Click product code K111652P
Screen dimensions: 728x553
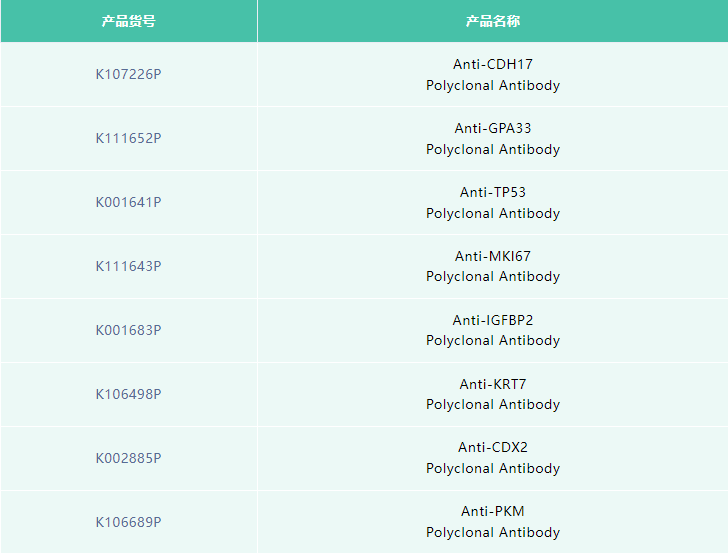tap(128, 138)
